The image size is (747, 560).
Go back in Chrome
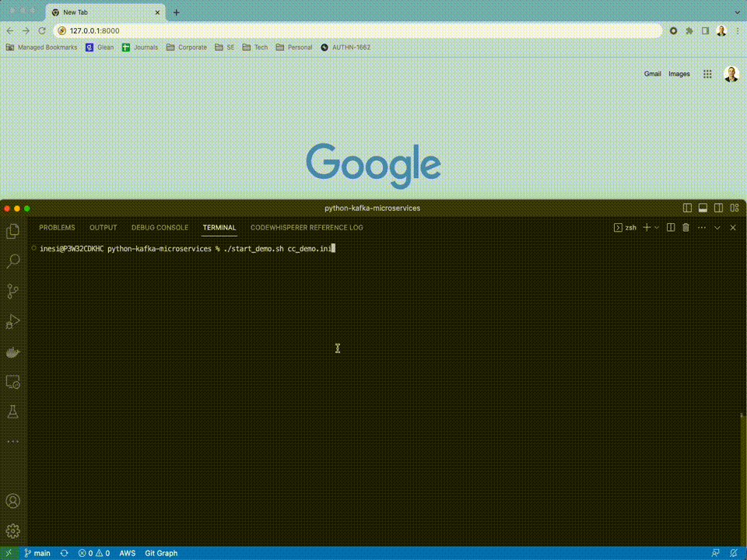click(10, 30)
